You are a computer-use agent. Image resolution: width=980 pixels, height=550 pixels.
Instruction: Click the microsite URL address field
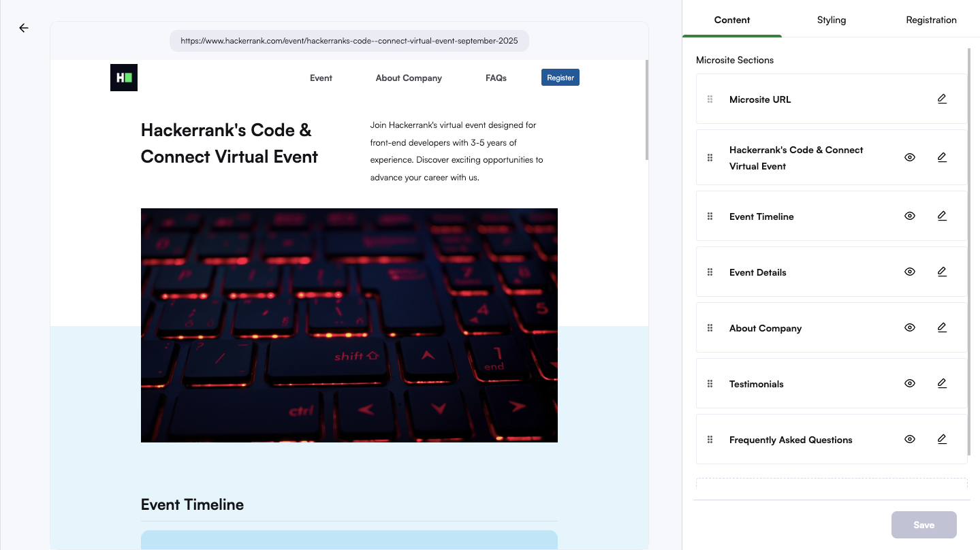349,41
